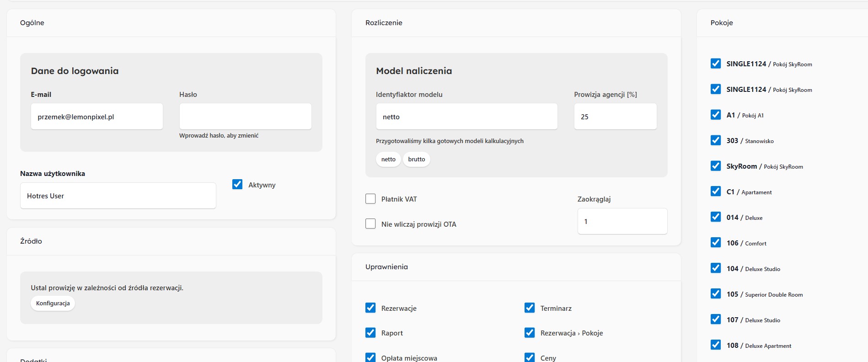Select the brutto calculation model chip

(416, 160)
